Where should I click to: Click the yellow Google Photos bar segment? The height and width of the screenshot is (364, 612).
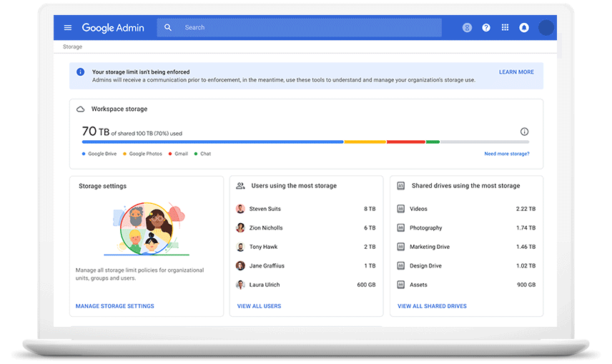click(x=365, y=142)
